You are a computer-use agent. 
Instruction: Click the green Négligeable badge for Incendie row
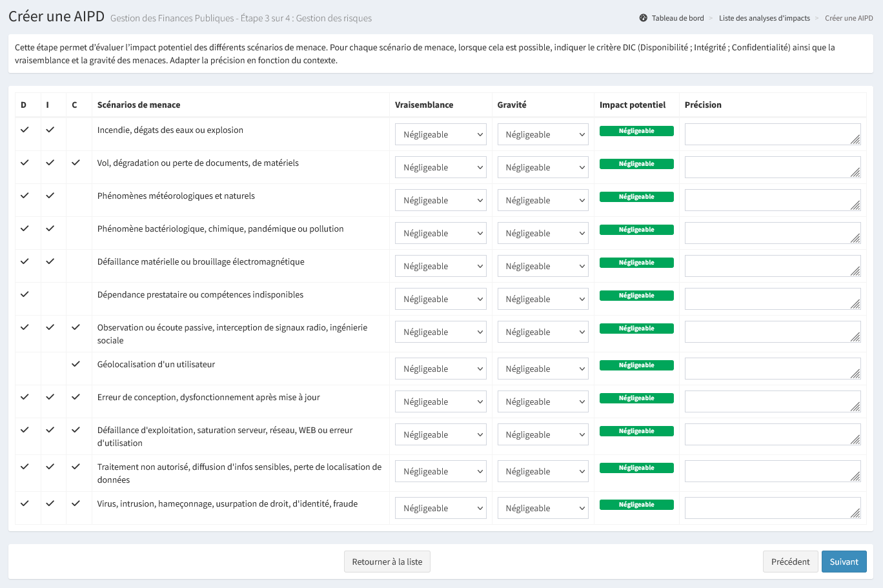tap(636, 131)
